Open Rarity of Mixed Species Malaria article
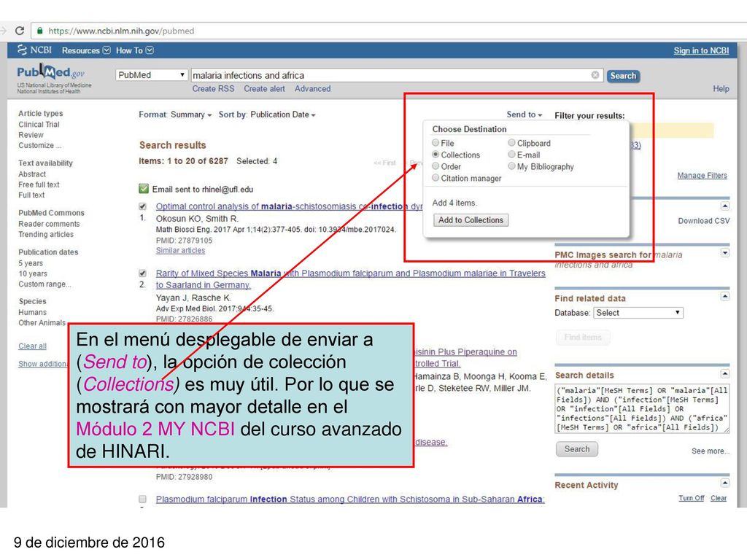 pos(351,279)
